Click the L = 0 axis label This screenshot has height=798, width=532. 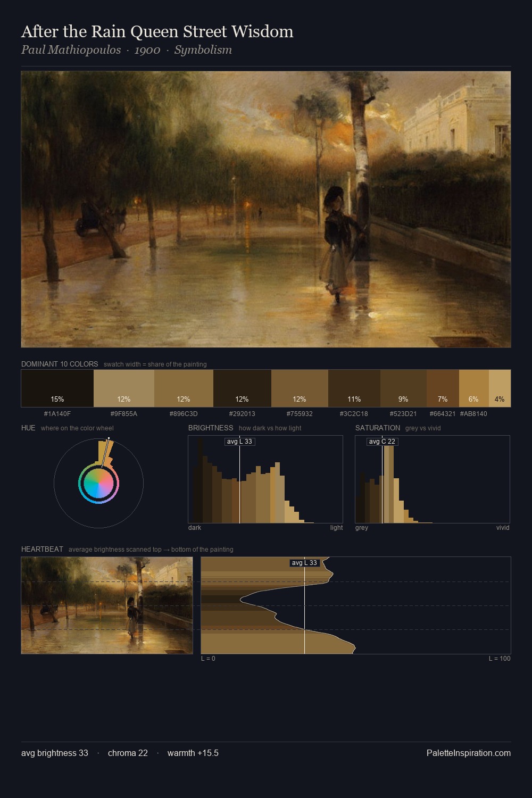coord(208,659)
